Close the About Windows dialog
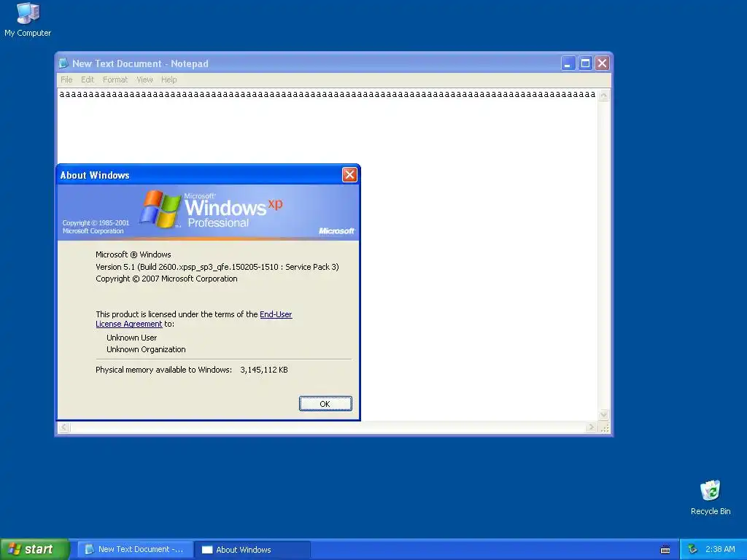The width and height of the screenshot is (747, 560). [349, 175]
